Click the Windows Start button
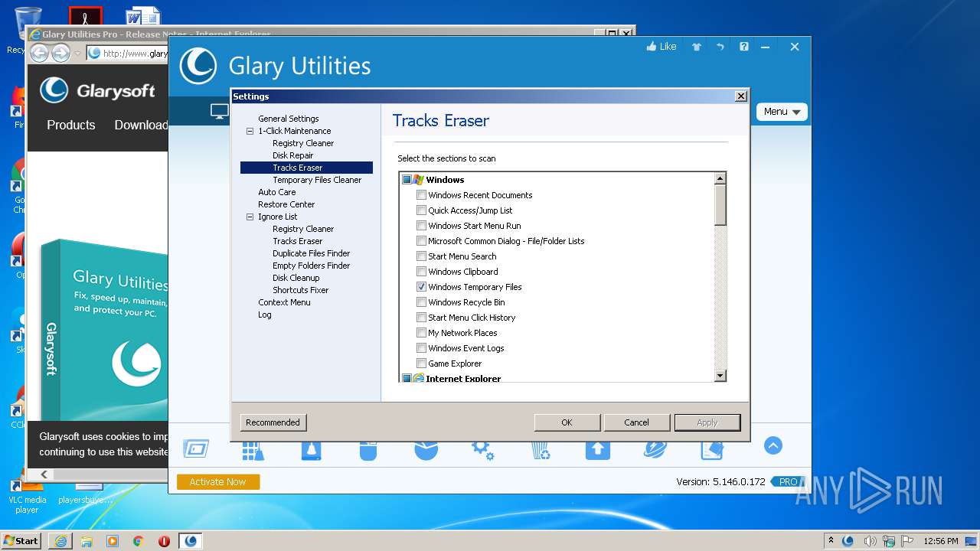This screenshot has width=980, height=551. pos(21,541)
